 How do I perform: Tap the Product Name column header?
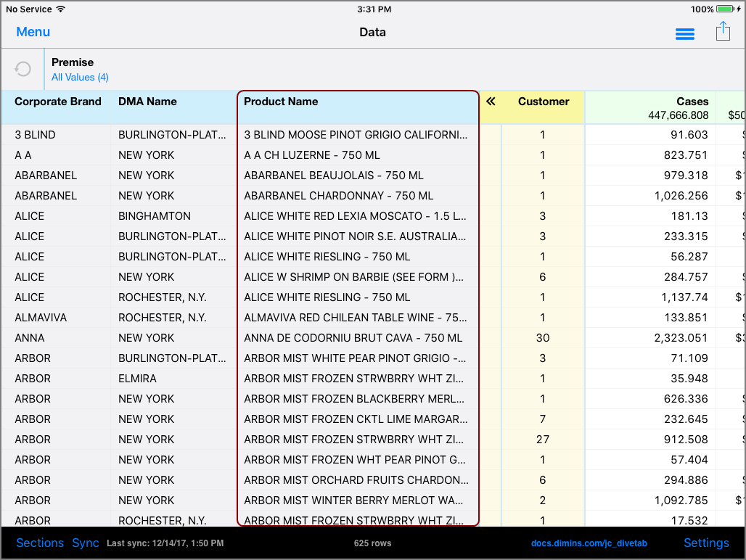281,102
